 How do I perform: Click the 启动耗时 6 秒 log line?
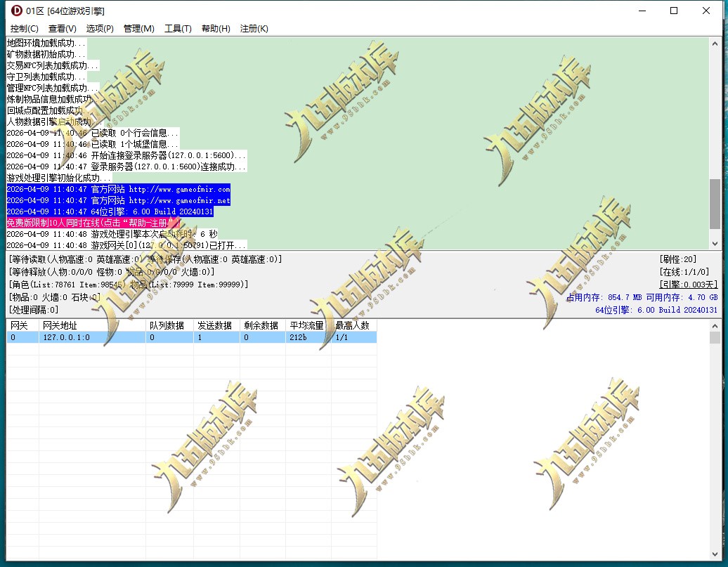coord(112,234)
